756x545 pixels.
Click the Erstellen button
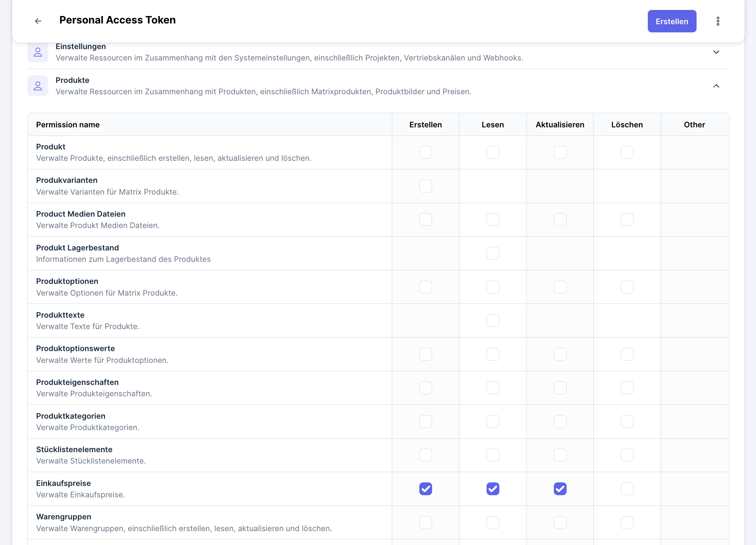[x=672, y=21]
